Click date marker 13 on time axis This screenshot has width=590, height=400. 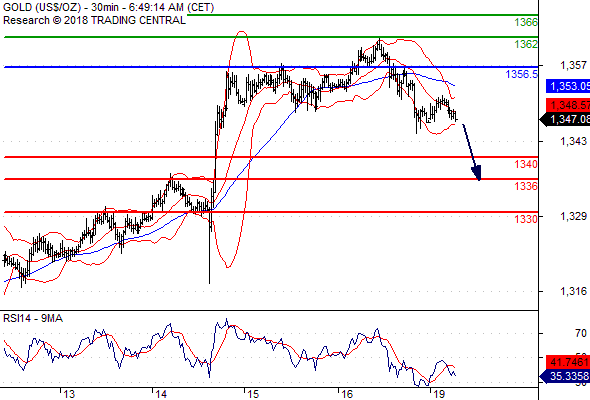tap(69, 394)
